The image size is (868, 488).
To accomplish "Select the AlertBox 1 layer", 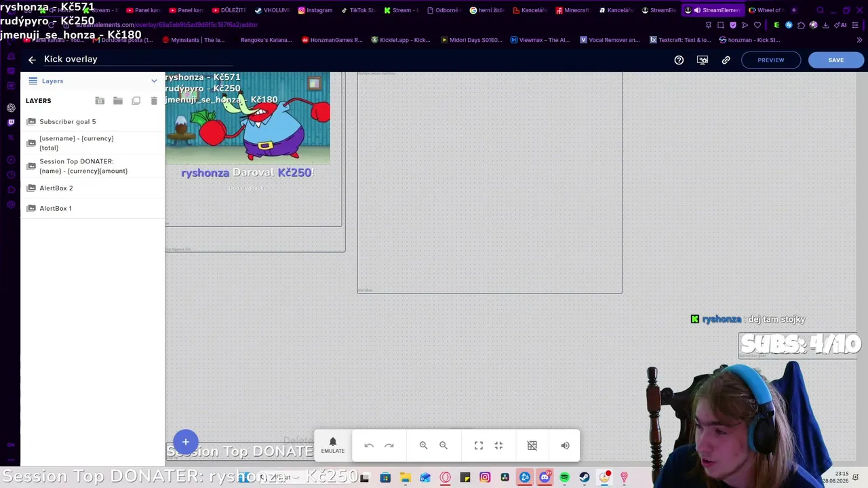I will pos(92,208).
